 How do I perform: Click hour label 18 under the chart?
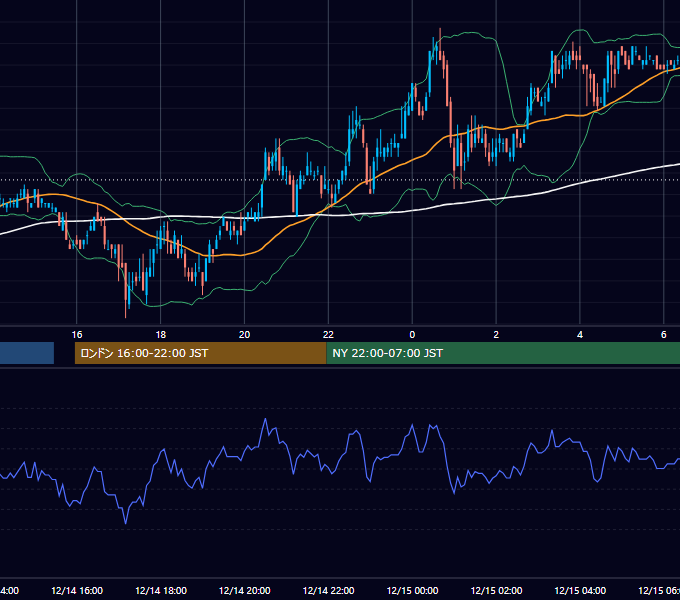pyautogui.click(x=161, y=335)
